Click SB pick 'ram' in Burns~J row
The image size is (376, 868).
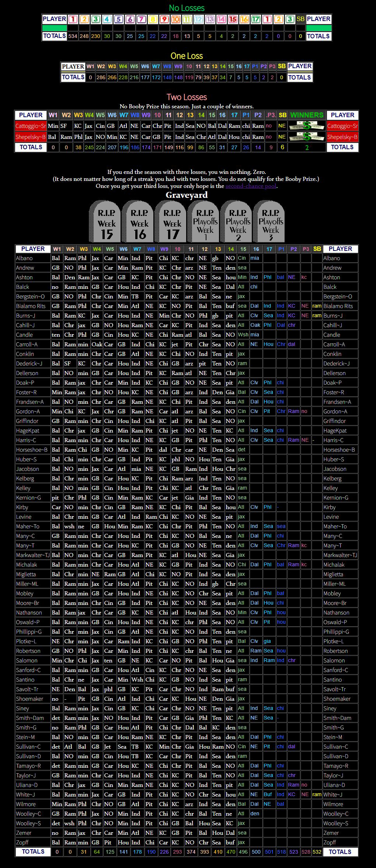317,316
